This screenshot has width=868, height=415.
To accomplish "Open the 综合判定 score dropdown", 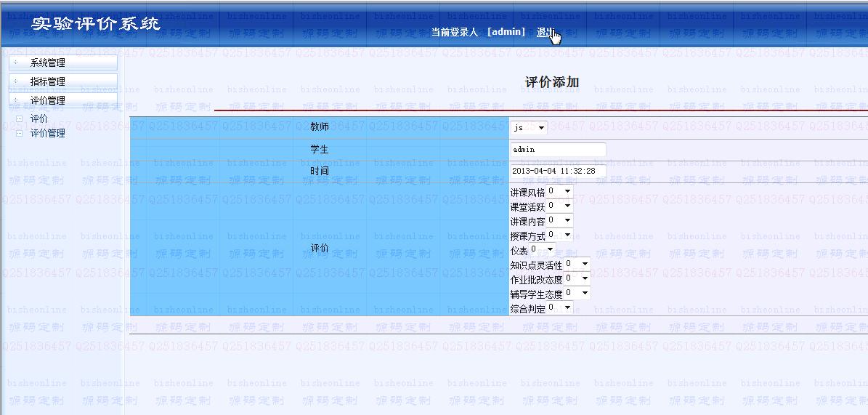I will point(559,307).
